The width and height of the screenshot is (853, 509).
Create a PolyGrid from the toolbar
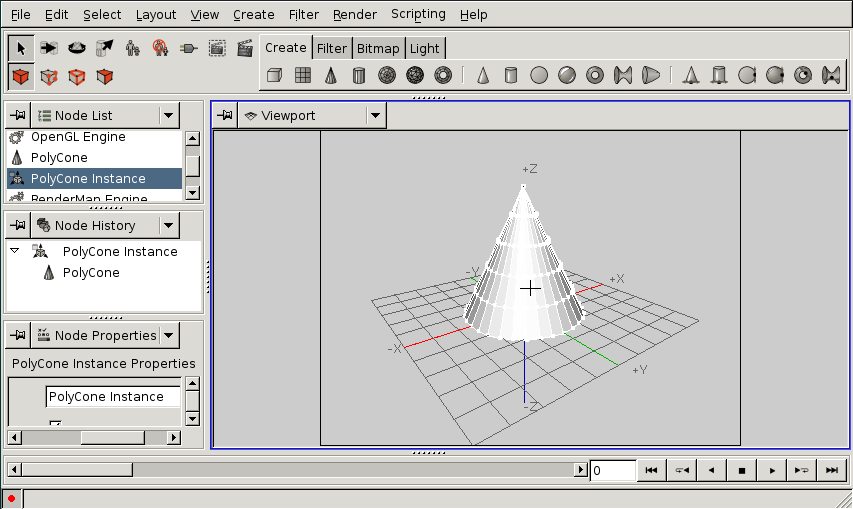coord(302,75)
